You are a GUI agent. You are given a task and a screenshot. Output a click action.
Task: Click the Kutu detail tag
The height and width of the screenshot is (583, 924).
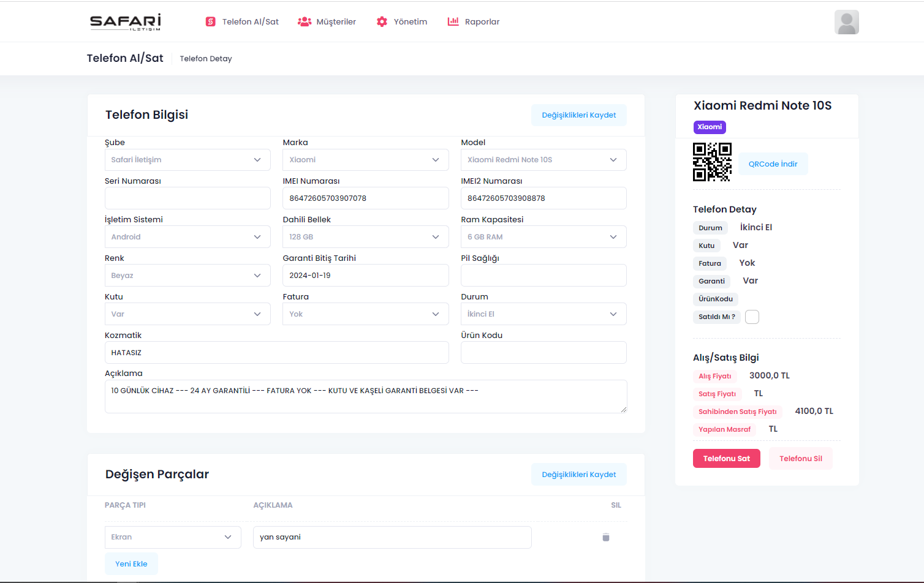click(x=706, y=246)
